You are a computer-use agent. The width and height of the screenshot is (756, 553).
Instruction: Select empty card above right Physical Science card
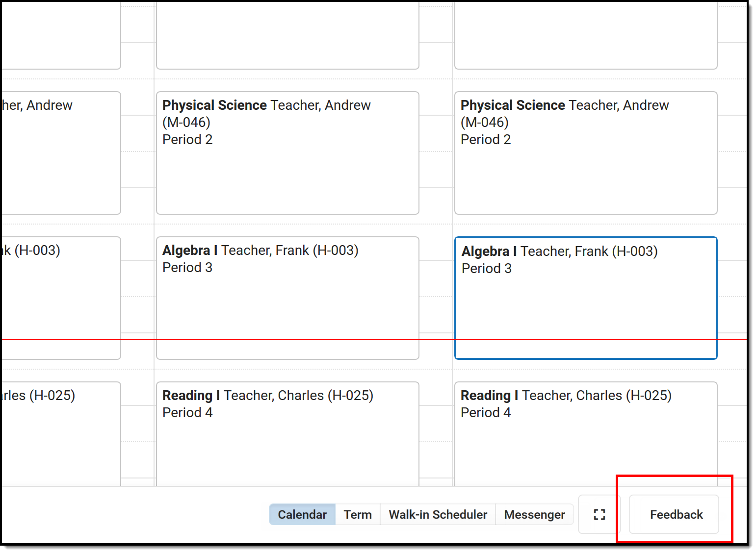pyautogui.click(x=586, y=35)
